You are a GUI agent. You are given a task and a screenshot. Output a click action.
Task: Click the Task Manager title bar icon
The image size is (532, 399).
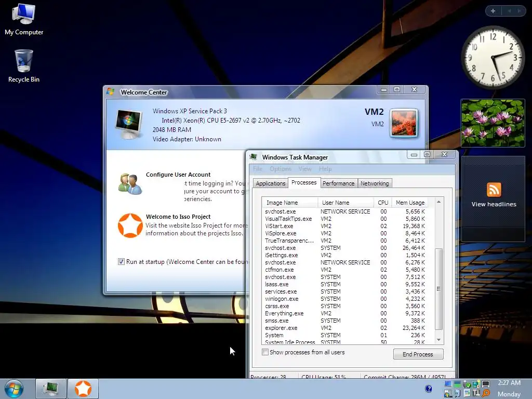(253, 157)
